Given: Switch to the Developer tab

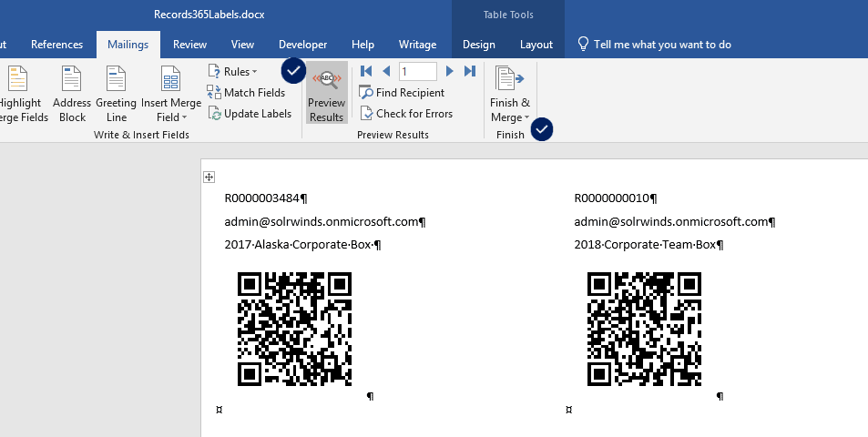Looking at the screenshot, I should pos(302,45).
